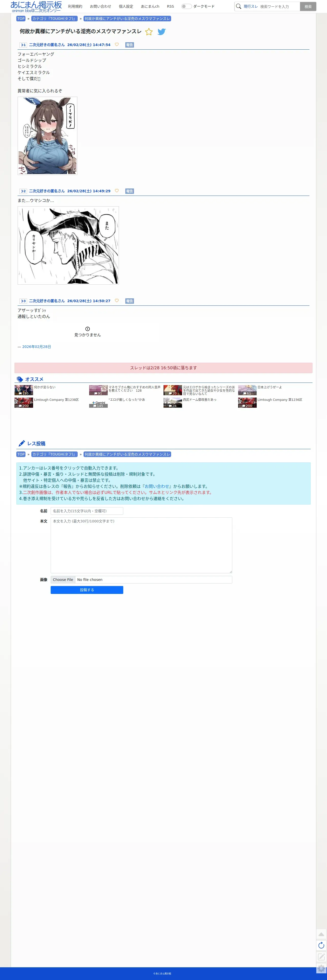This screenshot has width=327, height=980.
Task: Click the Choose File image upload button
Action: (x=63, y=579)
